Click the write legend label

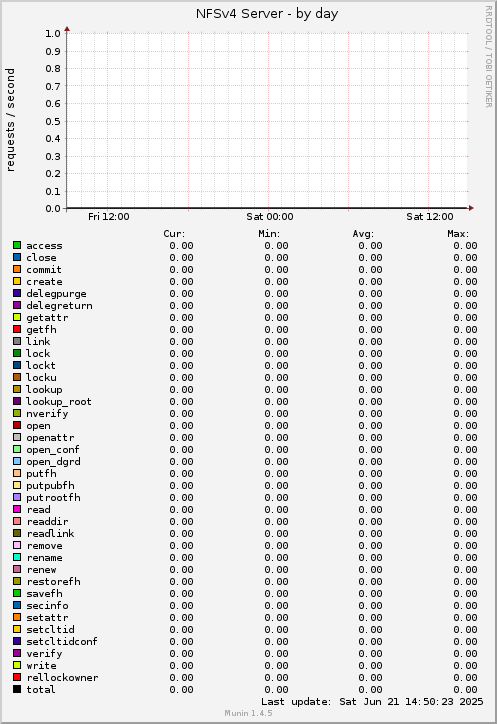[x=42, y=666]
